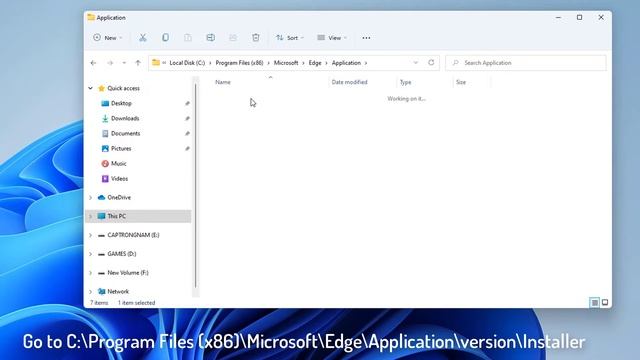640x360 pixels.
Task: Sort by the Name column header
Action: point(223,82)
